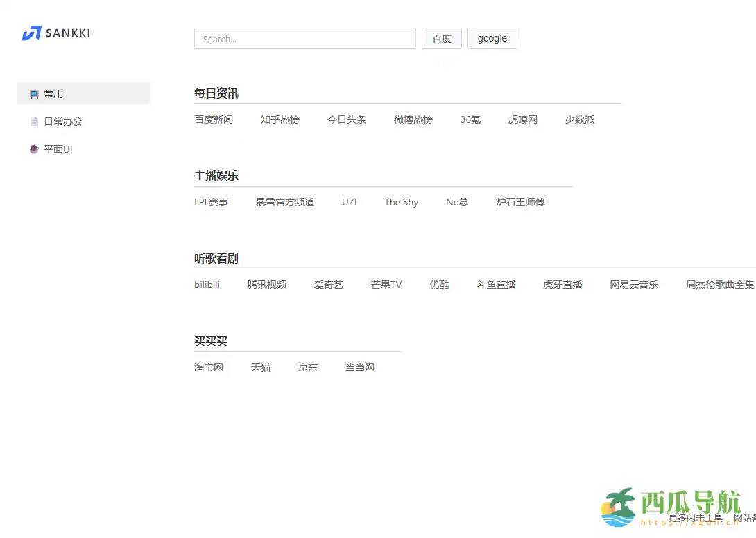Click 当当网 in the 买买买 section
756x538 pixels.
pyautogui.click(x=359, y=367)
